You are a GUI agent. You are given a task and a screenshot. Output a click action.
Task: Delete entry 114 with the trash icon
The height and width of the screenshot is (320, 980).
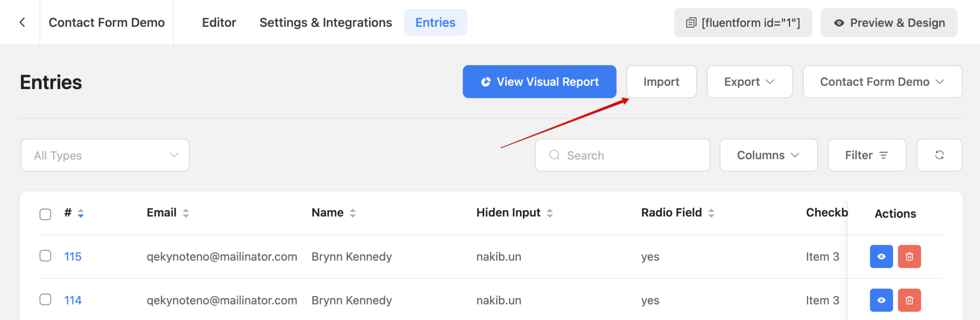pos(909,300)
